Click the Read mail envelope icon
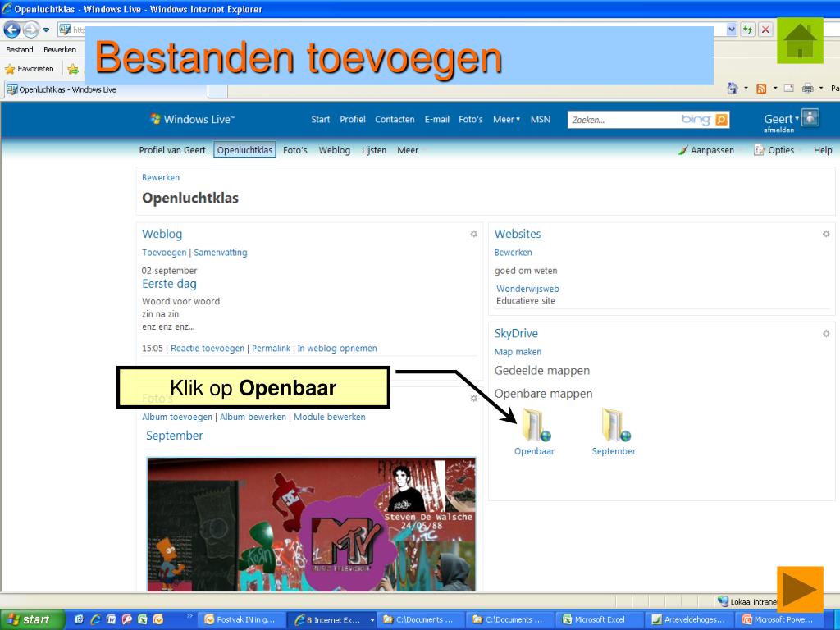 pyautogui.click(x=788, y=89)
